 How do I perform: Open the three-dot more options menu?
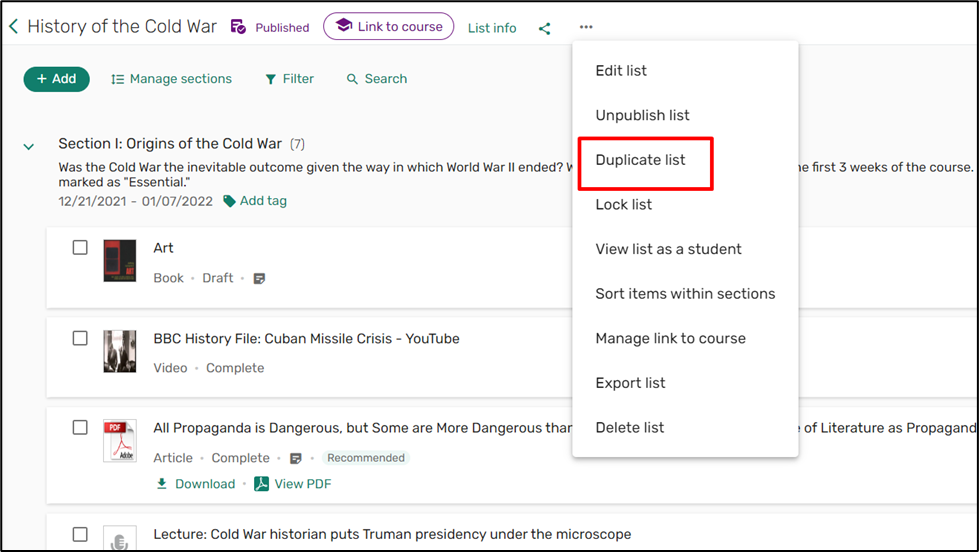pos(586,27)
